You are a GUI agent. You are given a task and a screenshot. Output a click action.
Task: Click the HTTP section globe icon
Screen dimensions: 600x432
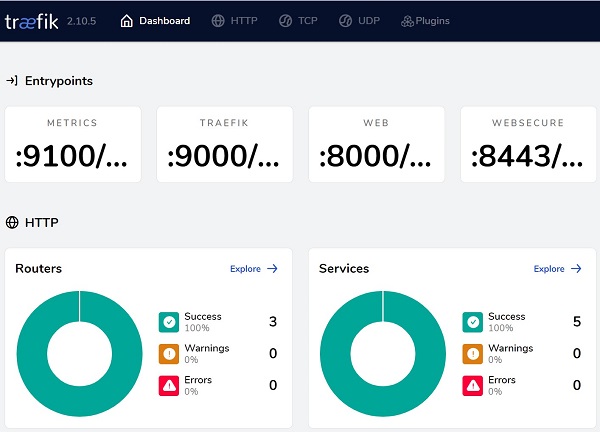[12, 222]
